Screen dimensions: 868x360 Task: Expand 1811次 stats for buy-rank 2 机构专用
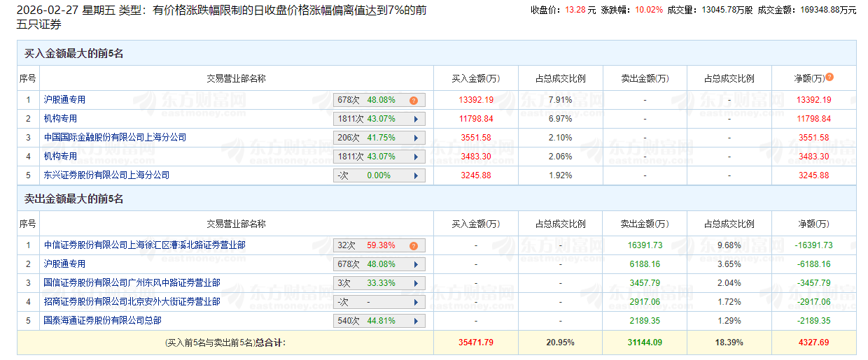point(416,119)
